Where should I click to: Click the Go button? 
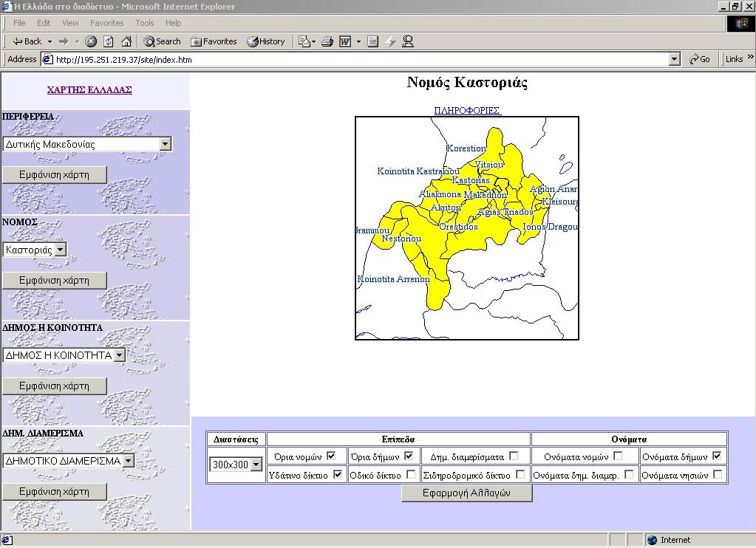point(700,59)
